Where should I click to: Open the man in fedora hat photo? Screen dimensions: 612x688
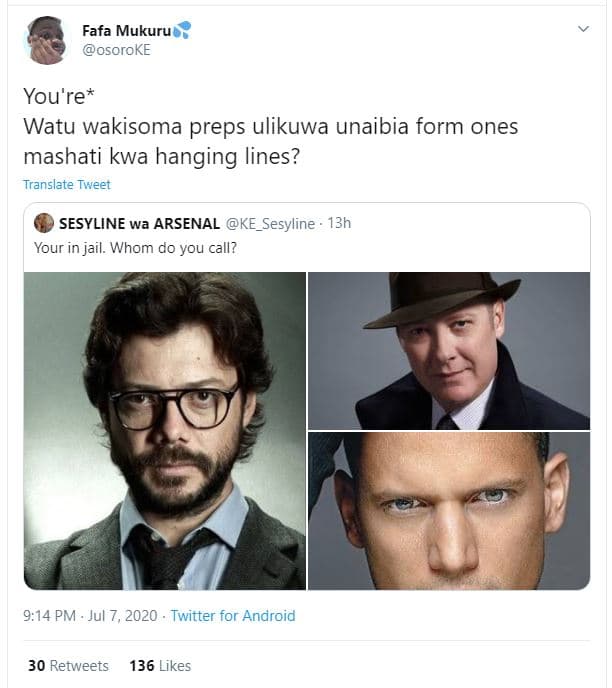tap(448, 351)
